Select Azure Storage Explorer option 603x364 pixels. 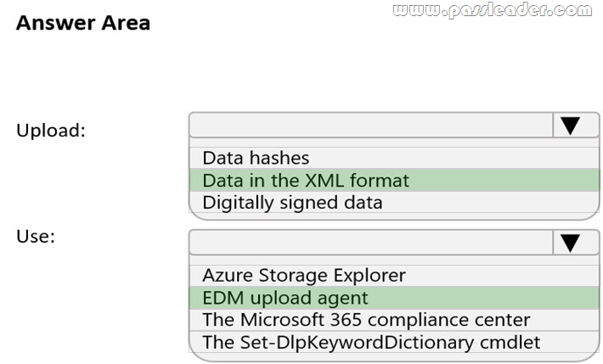(x=304, y=275)
